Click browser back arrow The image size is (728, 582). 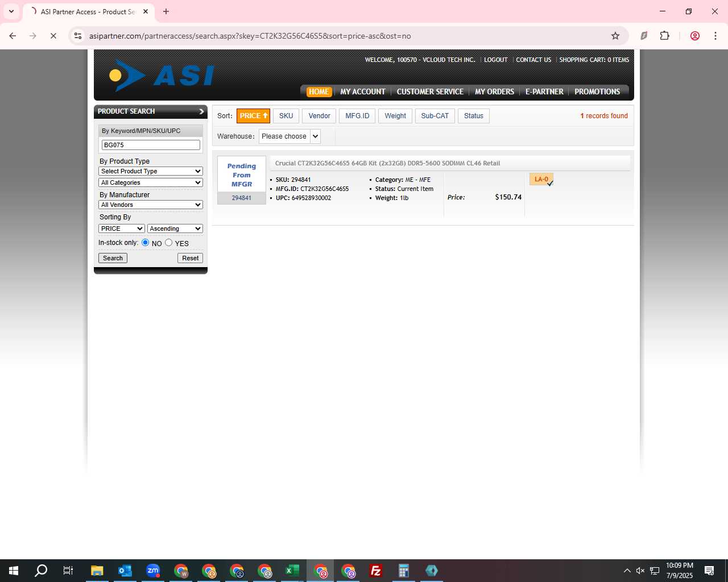[13, 36]
